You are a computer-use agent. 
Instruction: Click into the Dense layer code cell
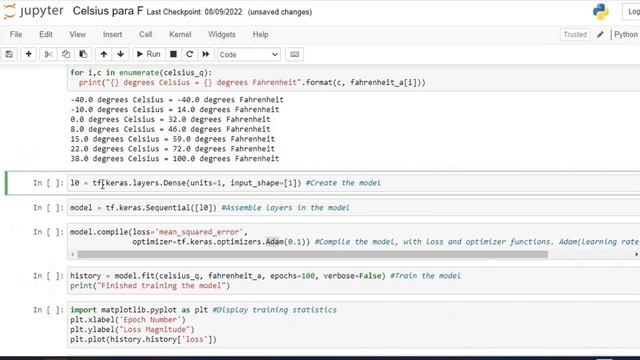pos(353,183)
